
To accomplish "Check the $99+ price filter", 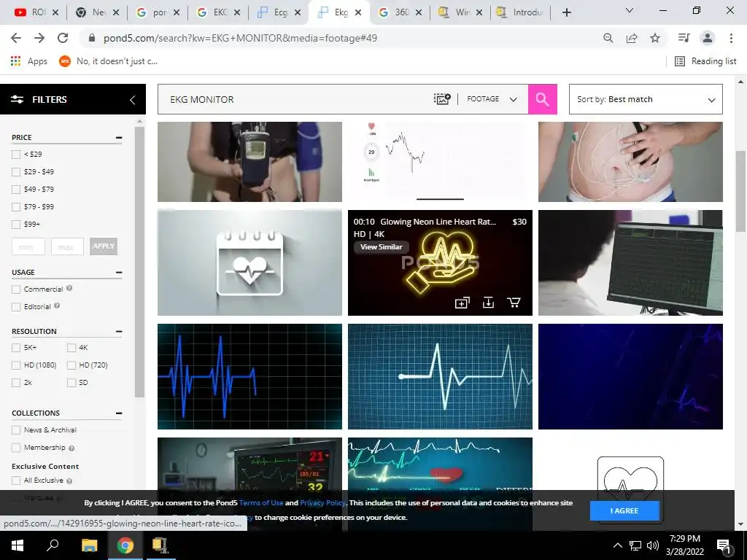I will pyautogui.click(x=16, y=225).
